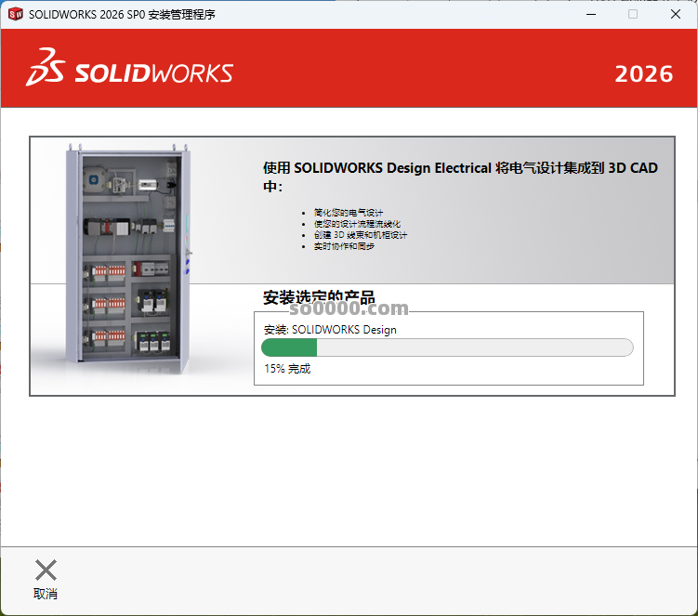
Task: Click the '2026' year label in banner
Action: click(644, 74)
